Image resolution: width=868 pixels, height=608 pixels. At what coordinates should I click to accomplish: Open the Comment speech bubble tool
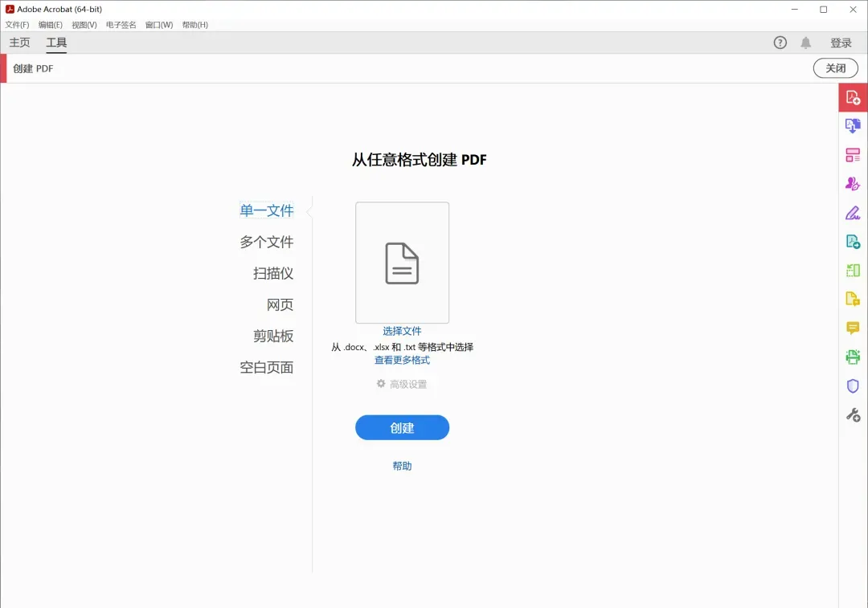pyautogui.click(x=853, y=328)
